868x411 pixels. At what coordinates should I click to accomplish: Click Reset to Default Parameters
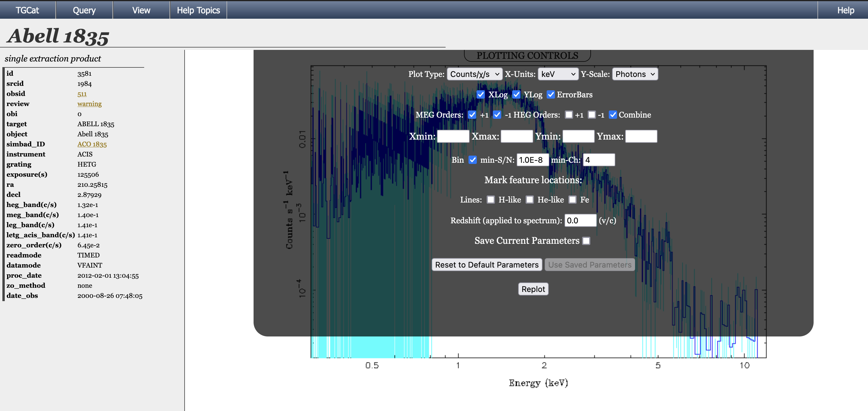tap(487, 265)
